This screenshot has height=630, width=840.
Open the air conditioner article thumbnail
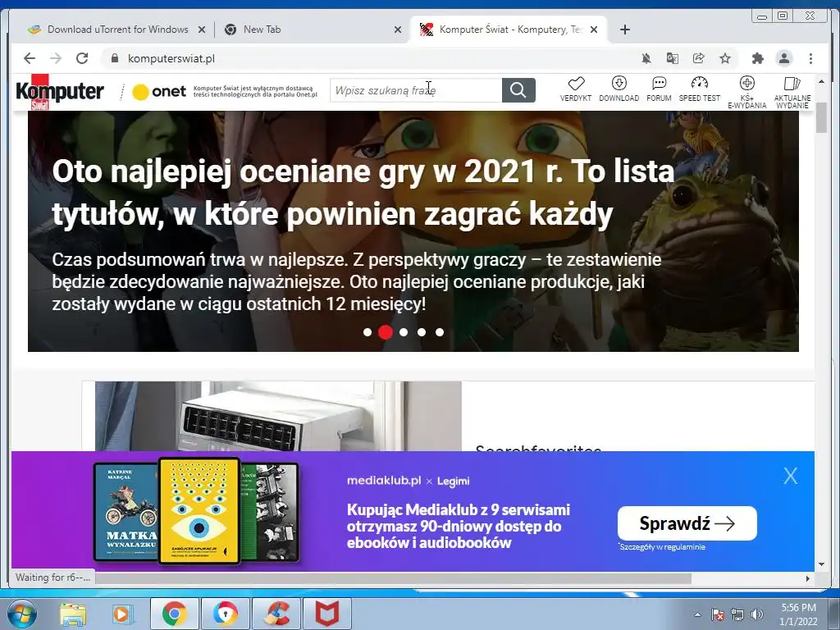click(x=278, y=416)
